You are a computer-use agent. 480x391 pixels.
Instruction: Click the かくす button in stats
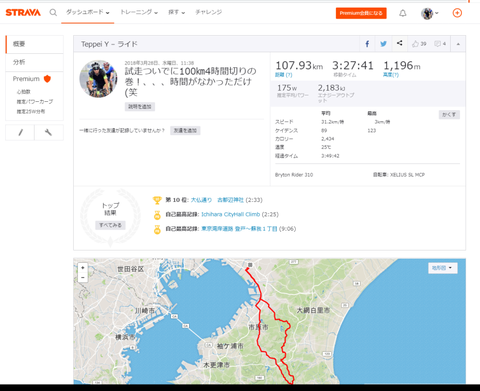click(x=449, y=114)
